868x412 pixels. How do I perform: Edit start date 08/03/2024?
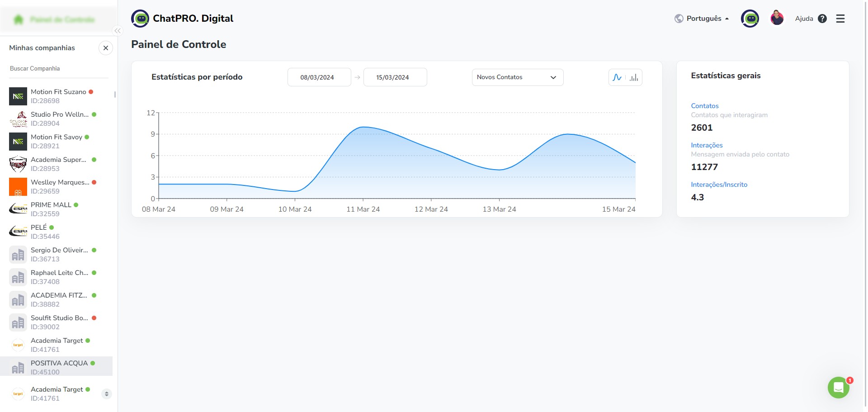319,77
